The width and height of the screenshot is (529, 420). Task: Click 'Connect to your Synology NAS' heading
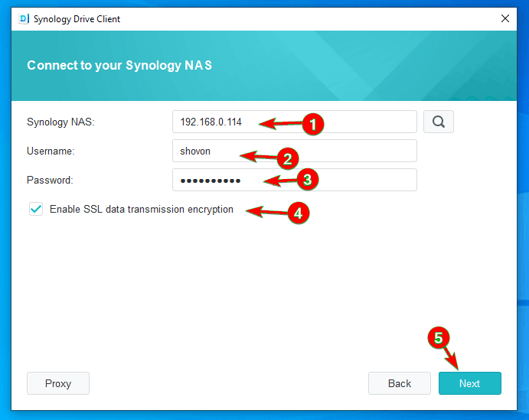pyautogui.click(x=119, y=65)
